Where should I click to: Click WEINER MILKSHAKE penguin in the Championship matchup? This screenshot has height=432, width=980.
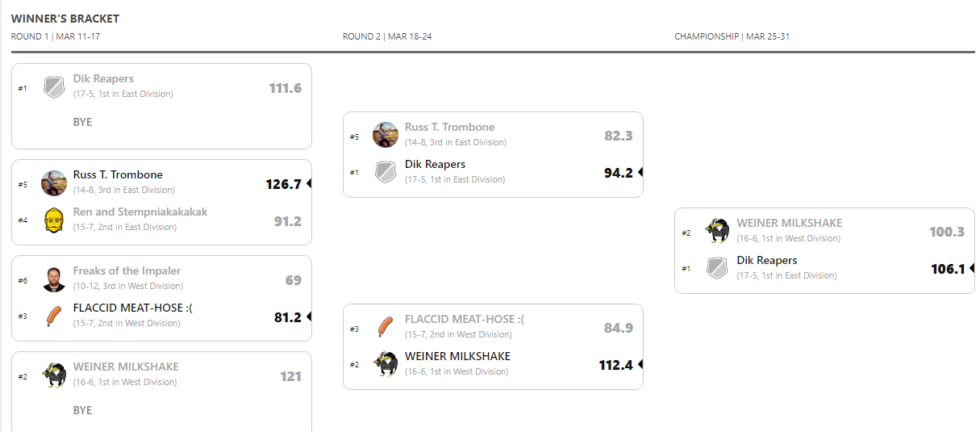pos(717,231)
